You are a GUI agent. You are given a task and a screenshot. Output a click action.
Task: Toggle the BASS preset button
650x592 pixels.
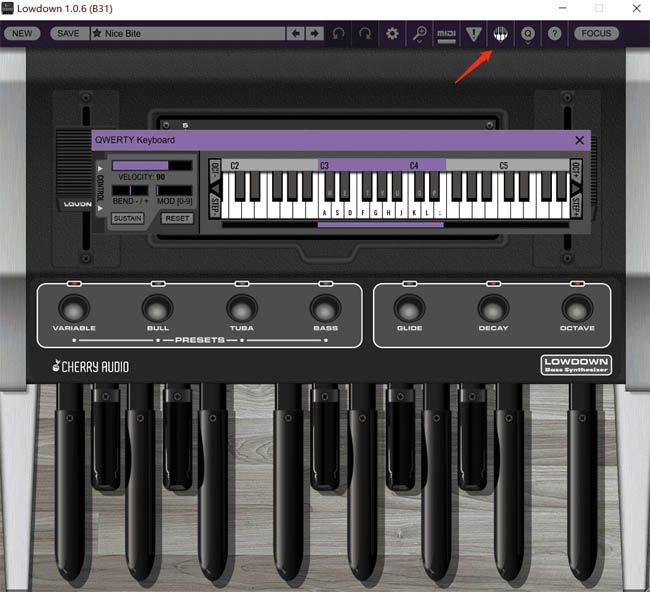pos(325,308)
